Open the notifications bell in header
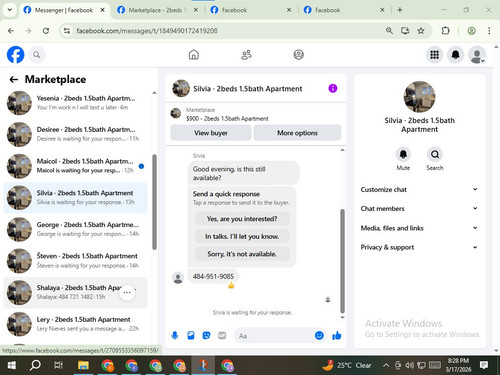 (455, 55)
